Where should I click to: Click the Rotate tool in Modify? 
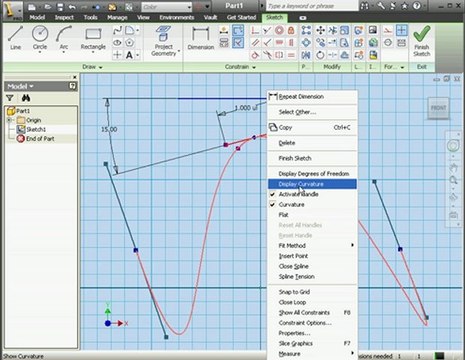[x=320, y=55]
